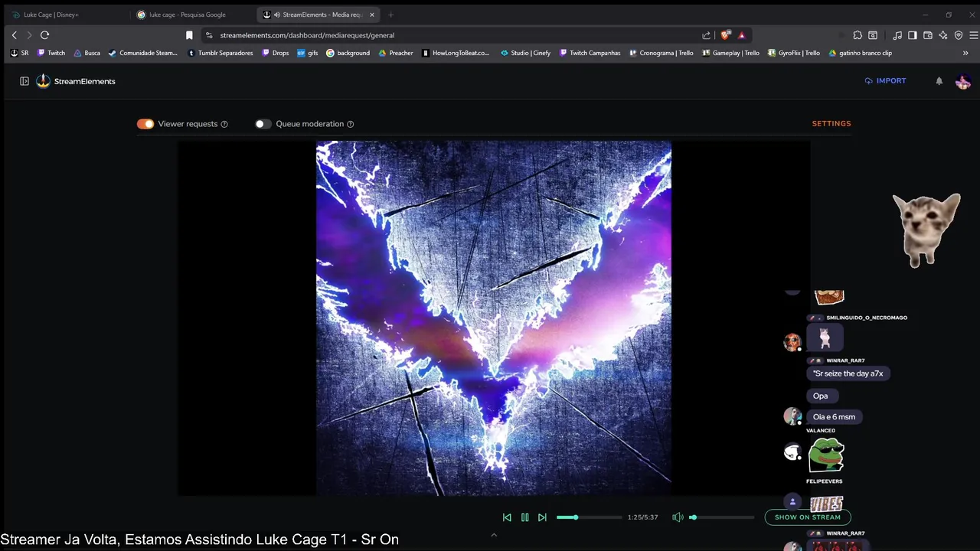980x551 pixels.
Task: Reload the current page
Action: click(x=44, y=35)
